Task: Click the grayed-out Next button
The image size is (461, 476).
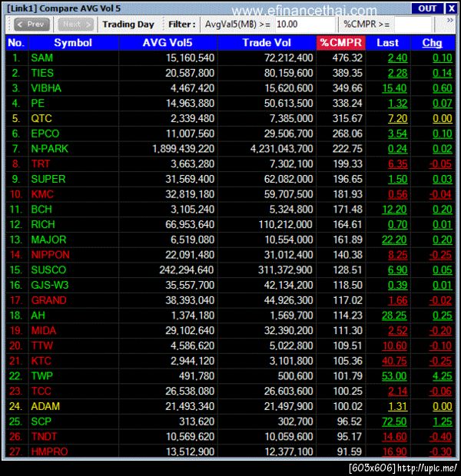Action: (76, 25)
